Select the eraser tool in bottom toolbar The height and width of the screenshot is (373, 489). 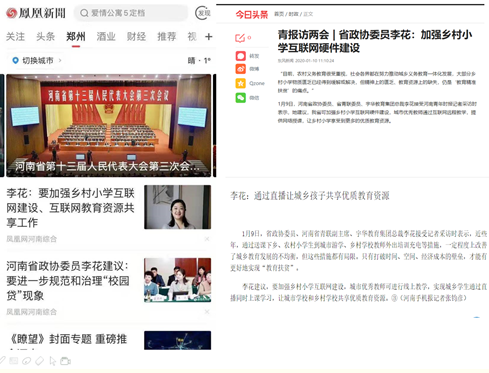tap(39, 361)
